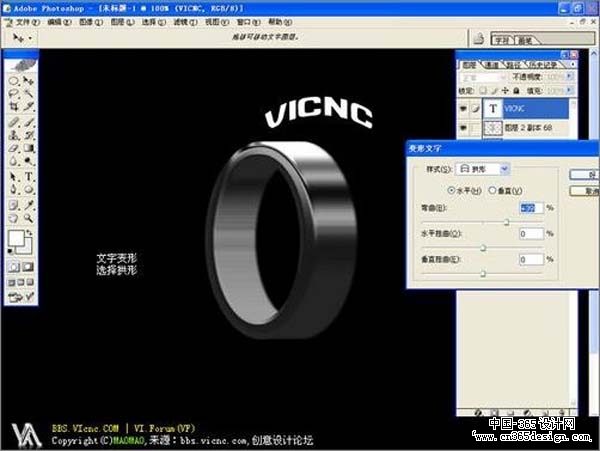
Task: Open the foreground color swatch
Action: point(16,238)
